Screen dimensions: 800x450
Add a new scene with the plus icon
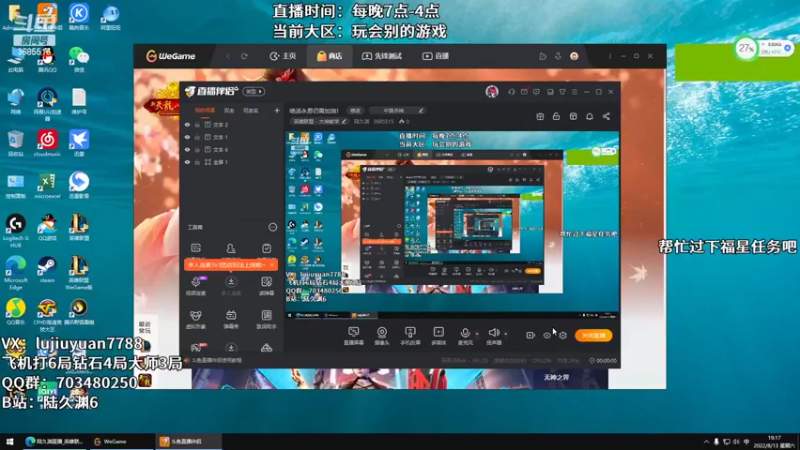[x=277, y=110]
